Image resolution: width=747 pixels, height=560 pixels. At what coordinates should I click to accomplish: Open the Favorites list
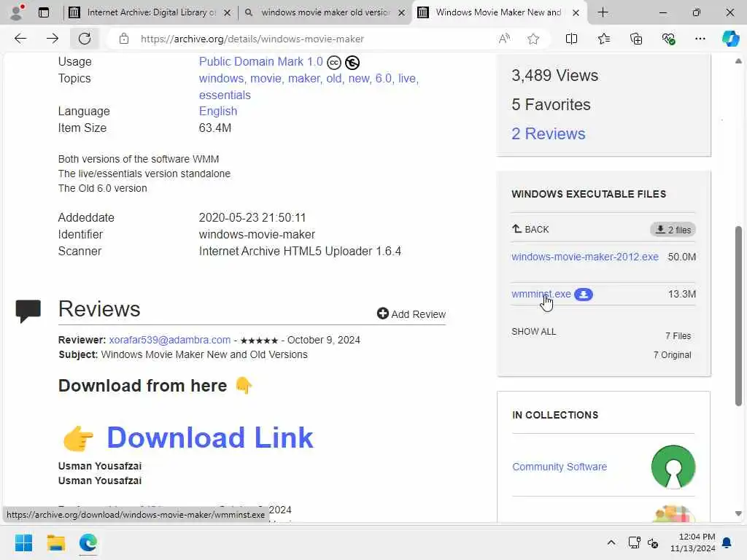[x=603, y=39]
